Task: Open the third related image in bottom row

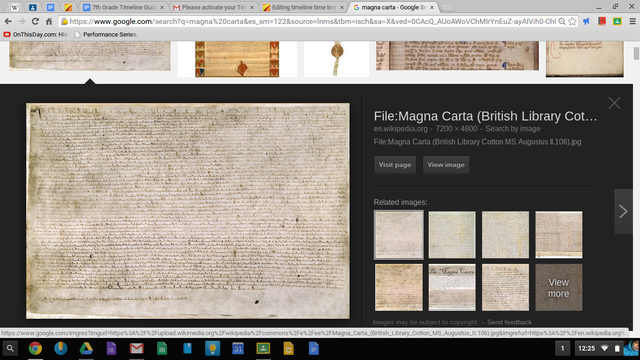Action: (x=505, y=287)
